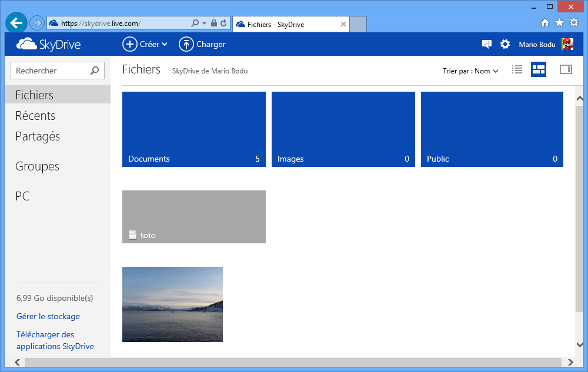588x372 pixels.
Task: Open the SkyDrive settings gear
Action: tap(505, 44)
